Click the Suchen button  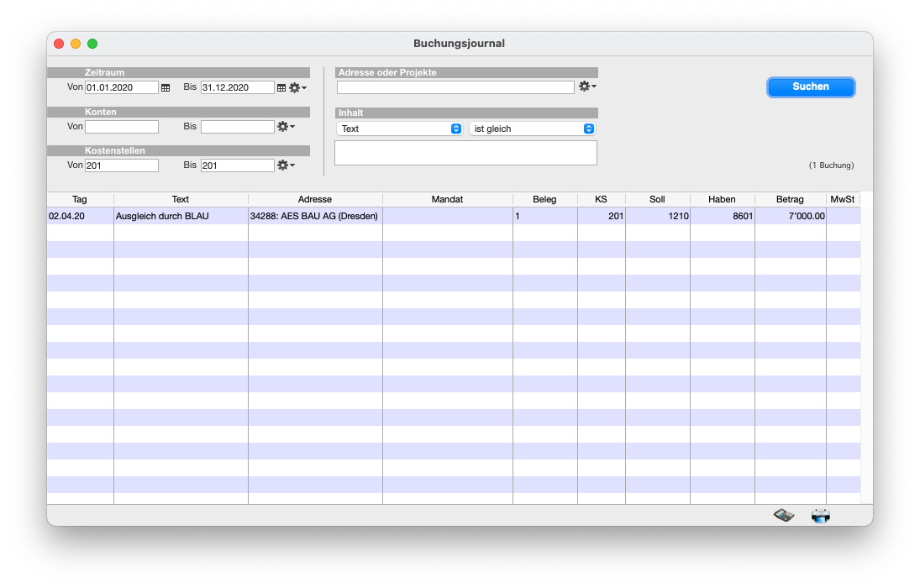point(811,87)
